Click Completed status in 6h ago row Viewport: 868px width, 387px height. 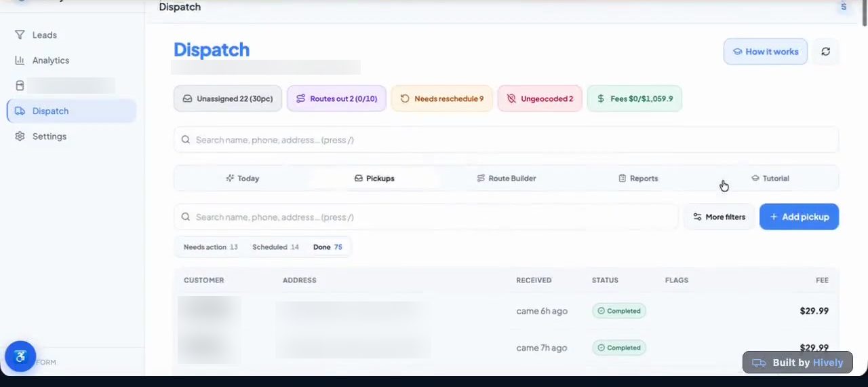pos(619,311)
